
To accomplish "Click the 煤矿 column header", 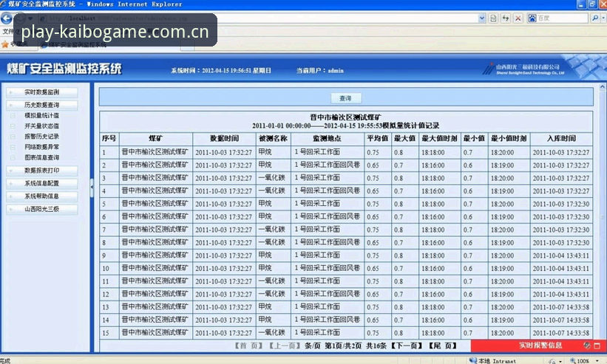I will (x=155, y=138).
